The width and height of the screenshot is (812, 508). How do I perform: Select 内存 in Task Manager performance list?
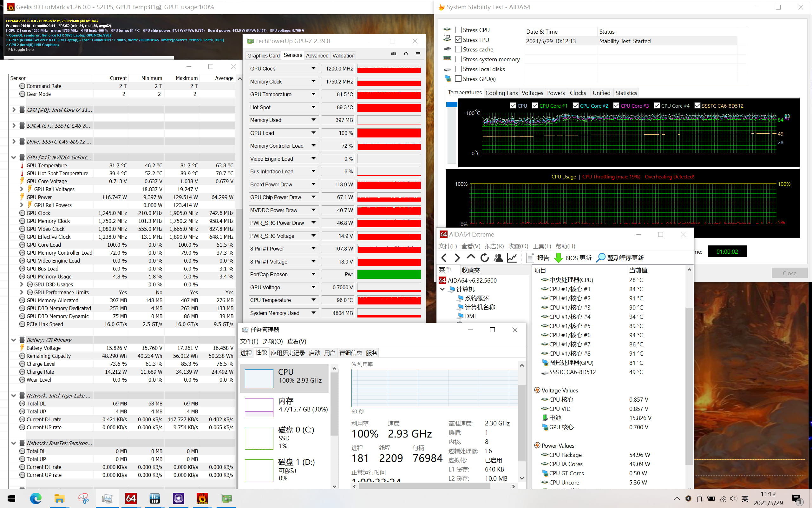(285, 407)
